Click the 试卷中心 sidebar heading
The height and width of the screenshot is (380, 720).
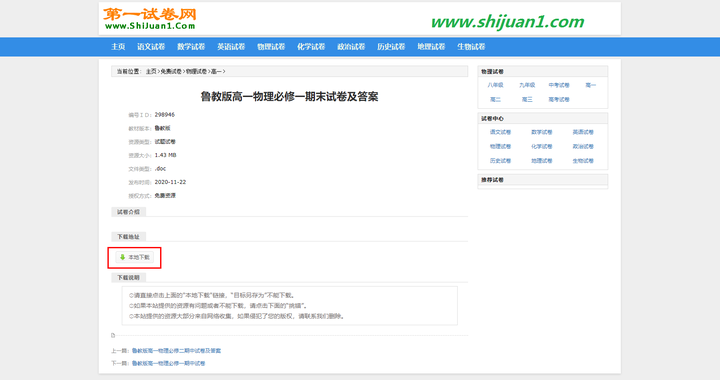pos(492,118)
